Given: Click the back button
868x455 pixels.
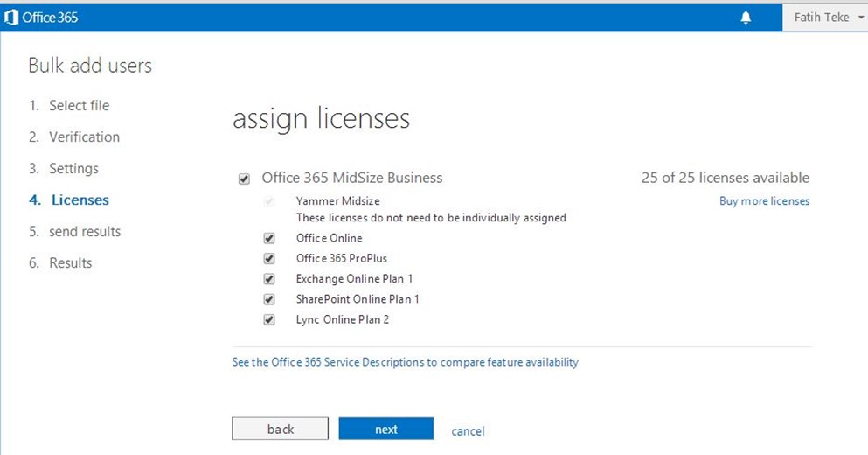Looking at the screenshot, I should (x=280, y=429).
